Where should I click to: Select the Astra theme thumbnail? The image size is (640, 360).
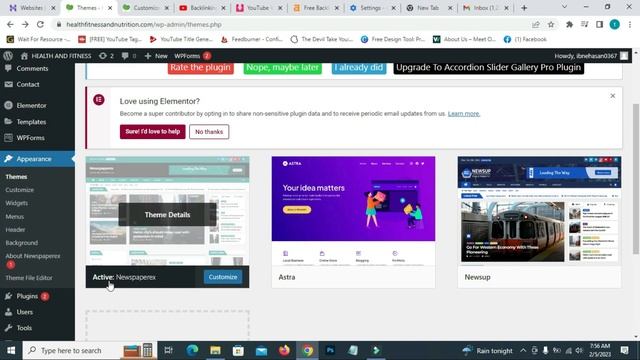tap(353, 211)
